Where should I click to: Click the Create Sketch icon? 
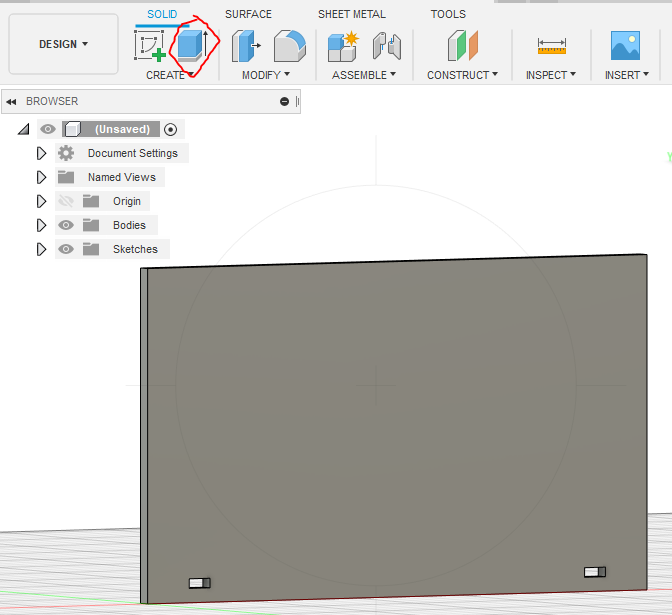pos(150,45)
